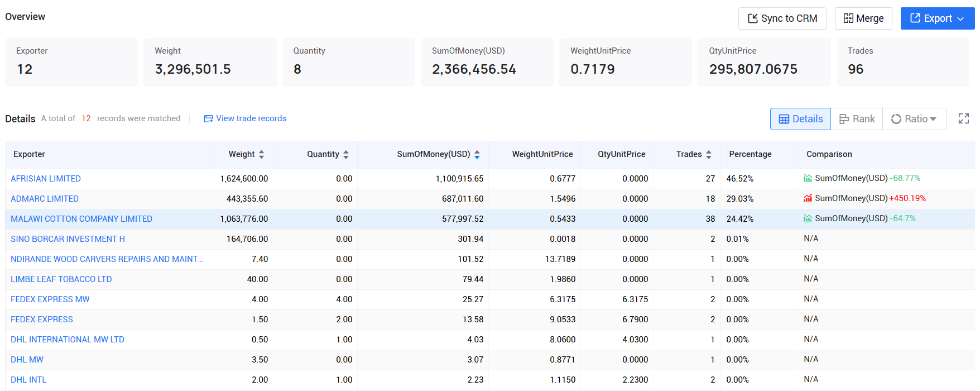Click percentage cell 24.42%
This screenshot has width=980, height=391.
(739, 219)
